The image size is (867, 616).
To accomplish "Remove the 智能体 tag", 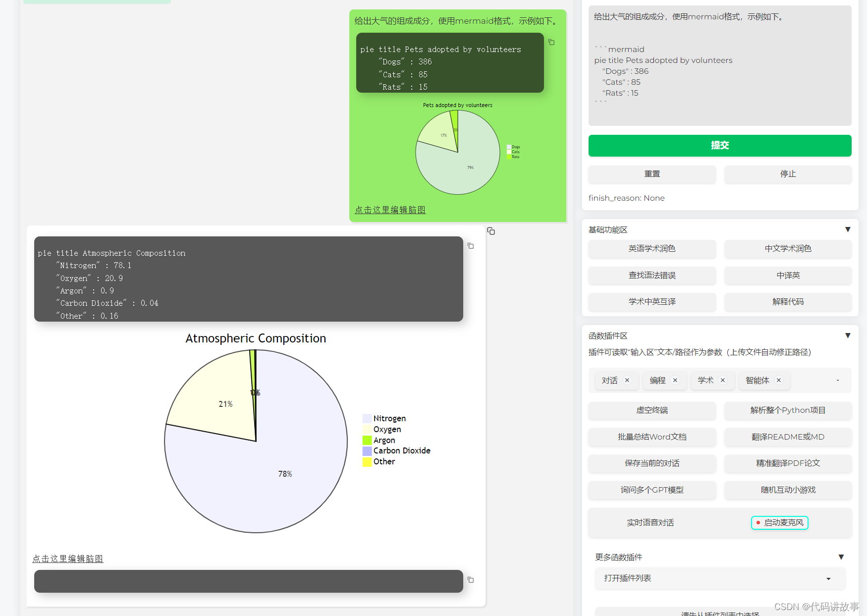I will coord(779,380).
